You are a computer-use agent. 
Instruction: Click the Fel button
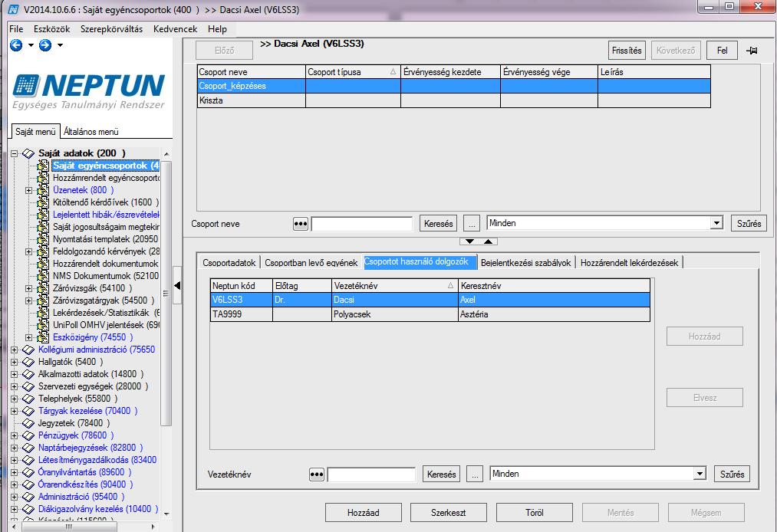click(723, 51)
